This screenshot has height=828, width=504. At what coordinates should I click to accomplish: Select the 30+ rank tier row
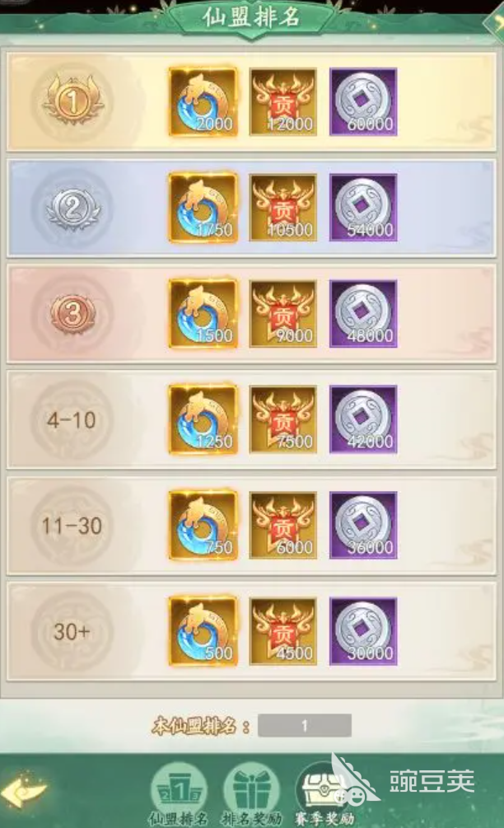pyautogui.click(x=252, y=632)
